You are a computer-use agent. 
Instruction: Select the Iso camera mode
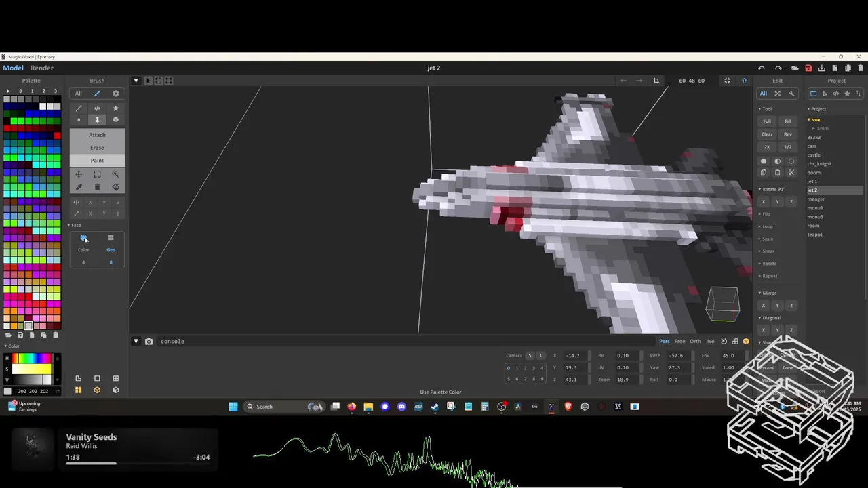point(711,342)
